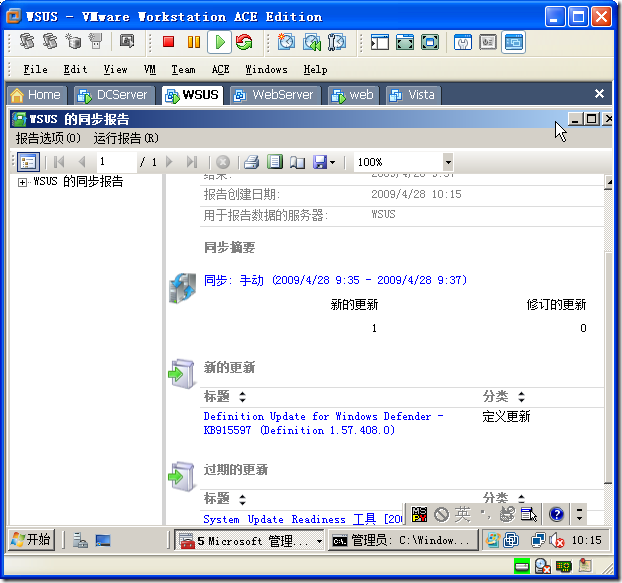Switch to quick switch mode icon

(430, 42)
